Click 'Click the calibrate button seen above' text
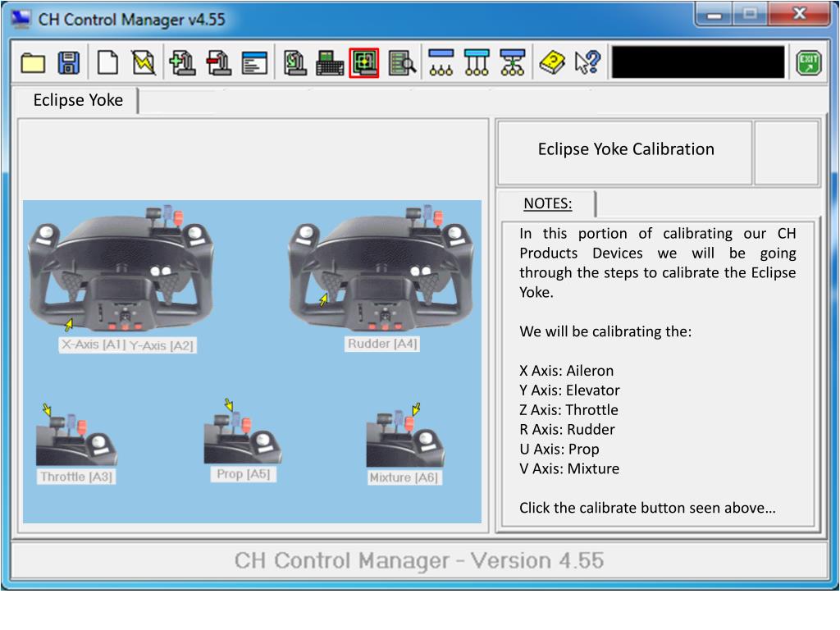840x630 pixels. tap(647, 508)
